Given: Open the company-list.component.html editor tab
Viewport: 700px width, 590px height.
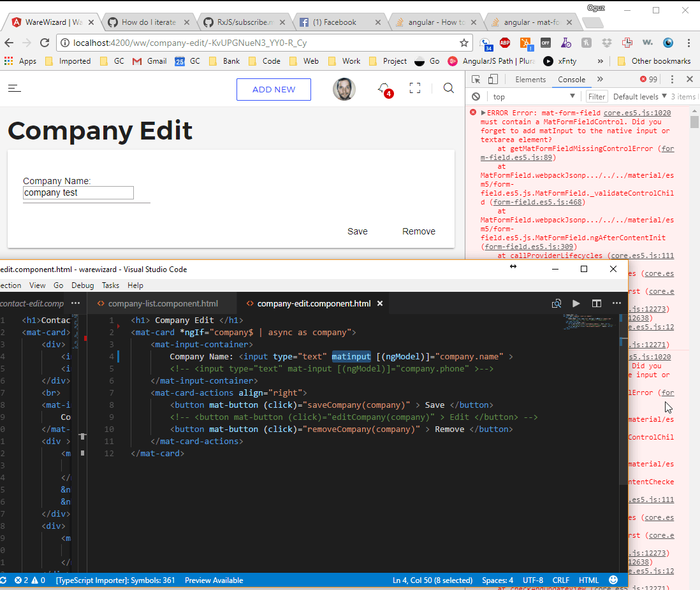Looking at the screenshot, I should click(x=163, y=303).
